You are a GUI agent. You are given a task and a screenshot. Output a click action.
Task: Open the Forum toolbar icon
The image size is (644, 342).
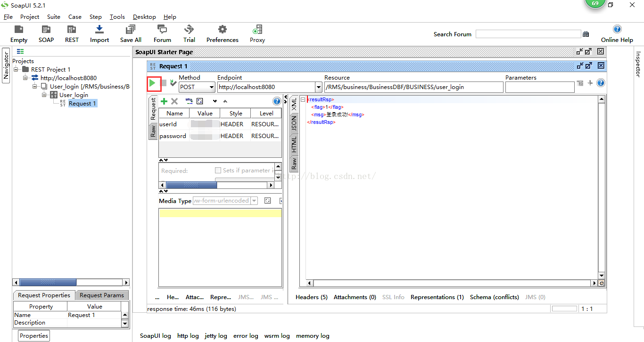[x=162, y=34]
